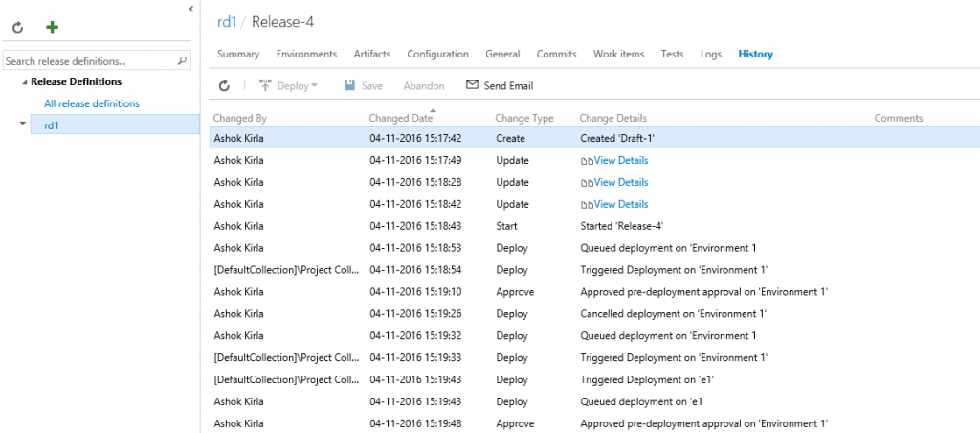
Task: Click the Save floppy disk icon
Action: coord(350,85)
